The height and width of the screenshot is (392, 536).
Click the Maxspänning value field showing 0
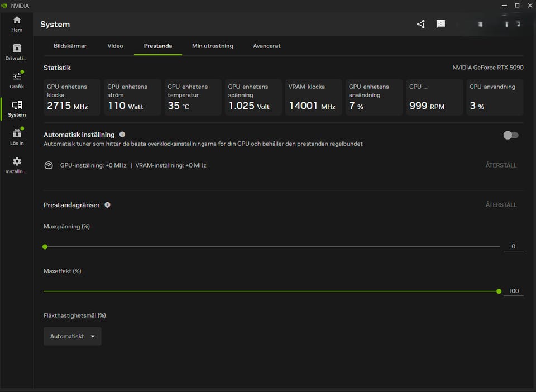pyautogui.click(x=513, y=246)
